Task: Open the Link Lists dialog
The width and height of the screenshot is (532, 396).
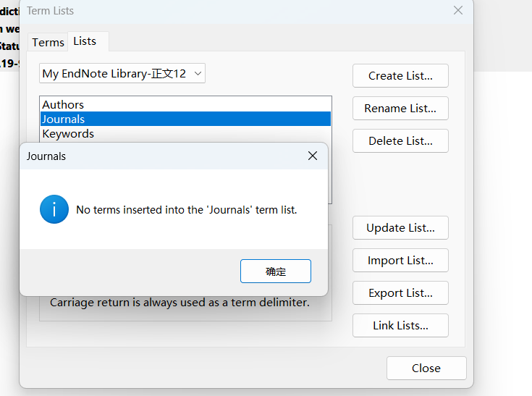Action: pyautogui.click(x=400, y=326)
